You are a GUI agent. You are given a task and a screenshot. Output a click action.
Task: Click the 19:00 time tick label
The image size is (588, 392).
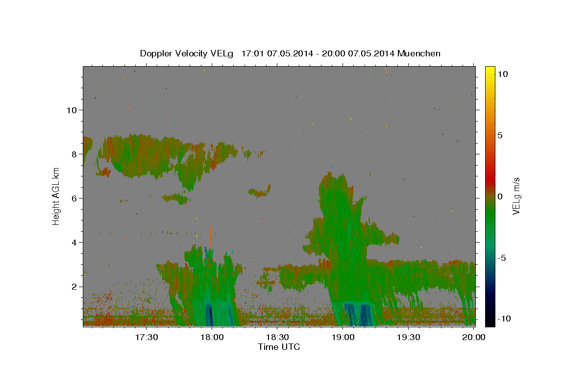pyautogui.click(x=343, y=337)
